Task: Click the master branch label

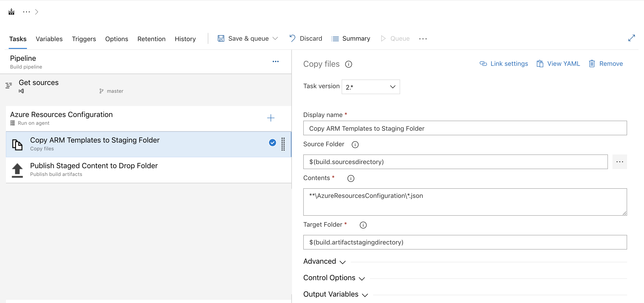Action: [x=115, y=91]
